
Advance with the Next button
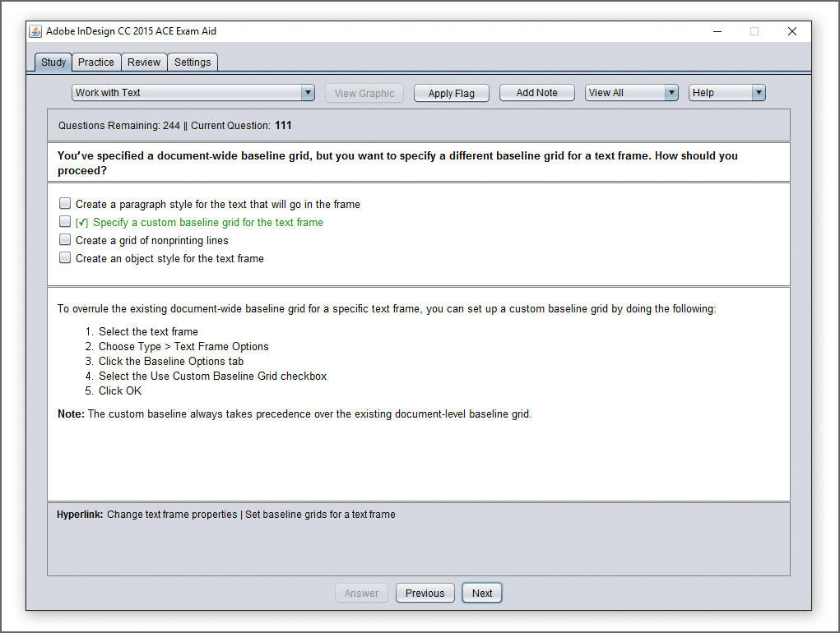[482, 593]
